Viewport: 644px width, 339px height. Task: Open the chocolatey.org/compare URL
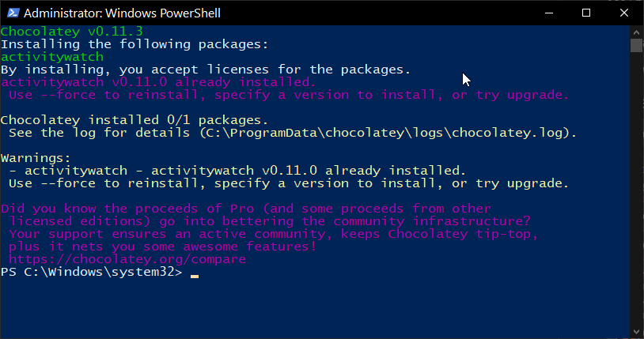click(x=127, y=259)
